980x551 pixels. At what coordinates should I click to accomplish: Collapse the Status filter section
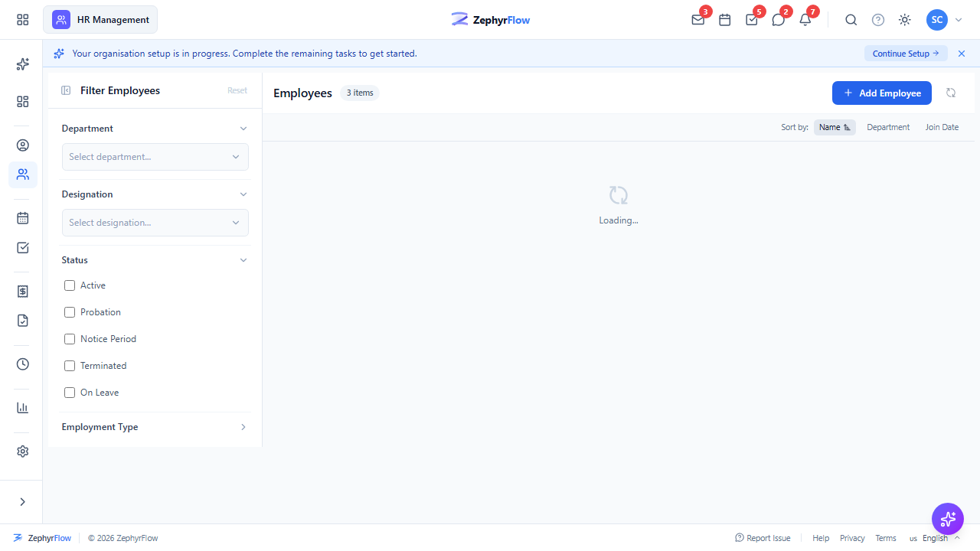click(243, 260)
